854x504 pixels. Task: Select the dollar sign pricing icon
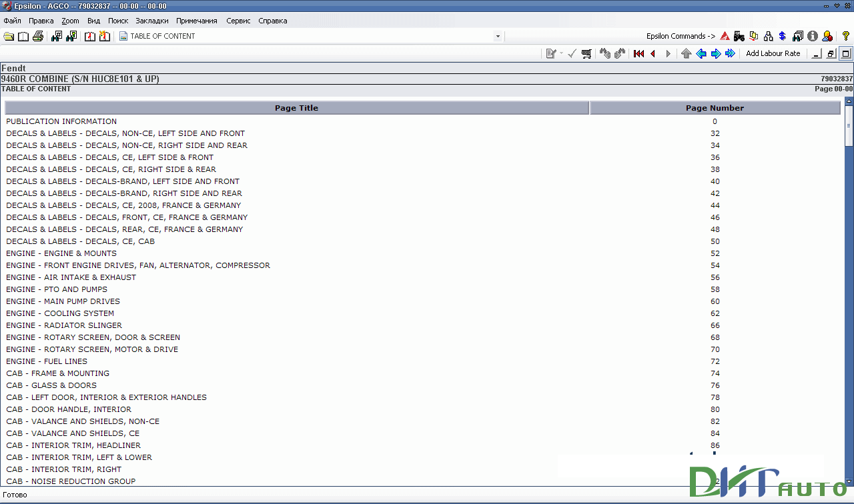[x=782, y=36]
